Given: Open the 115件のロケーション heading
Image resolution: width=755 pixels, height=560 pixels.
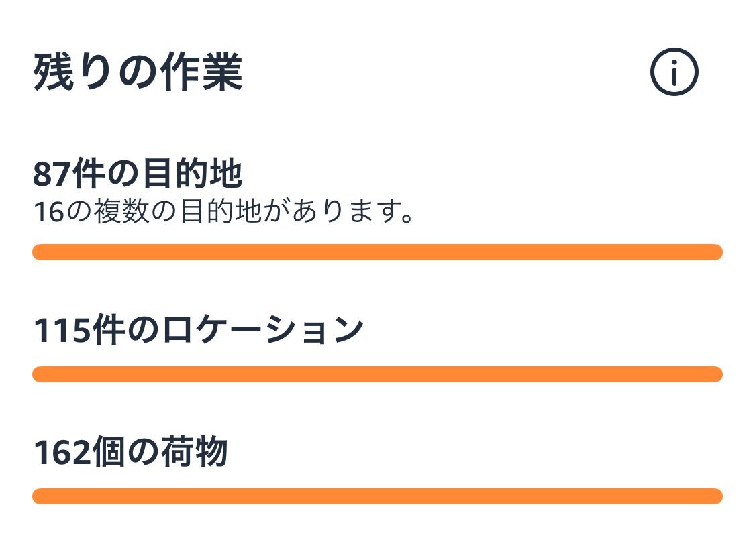Looking at the screenshot, I should 198,330.
